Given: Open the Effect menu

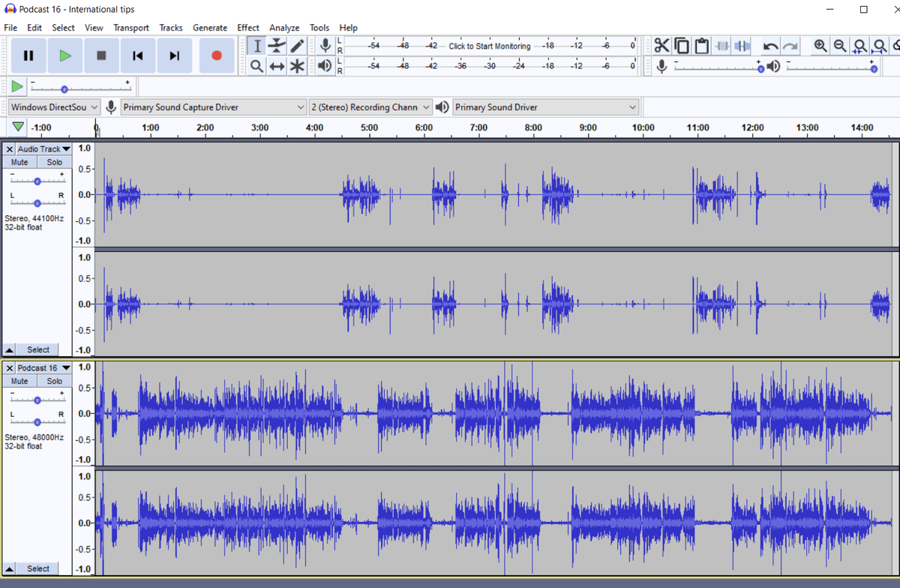Looking at the screenshot, I should (248, 28).
